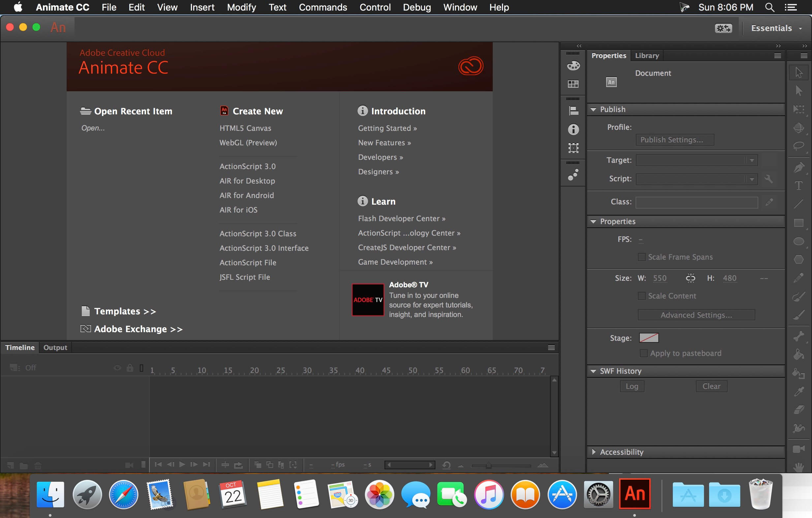
Task: Collapse the Publish section
Action: tap(593, 109)
